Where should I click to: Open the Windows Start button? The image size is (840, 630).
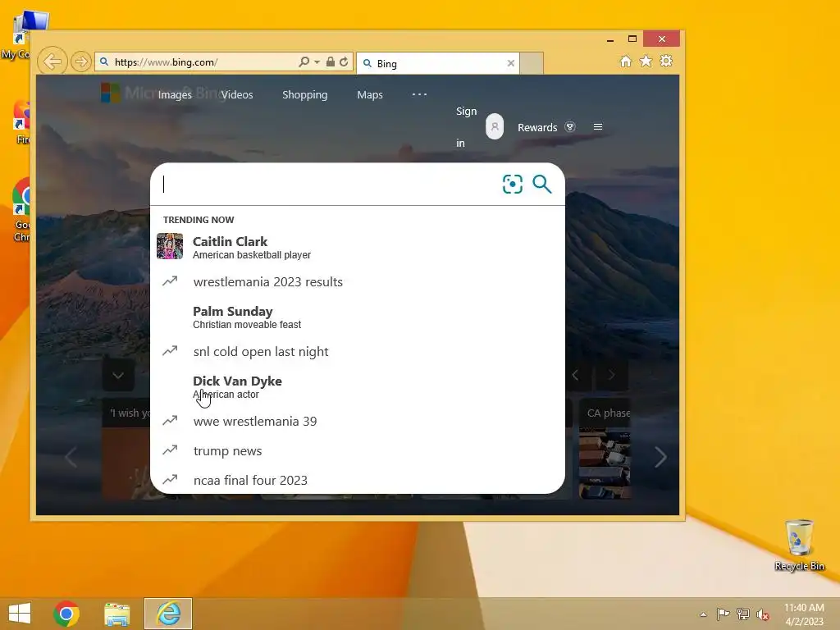(x=20, y=614)
